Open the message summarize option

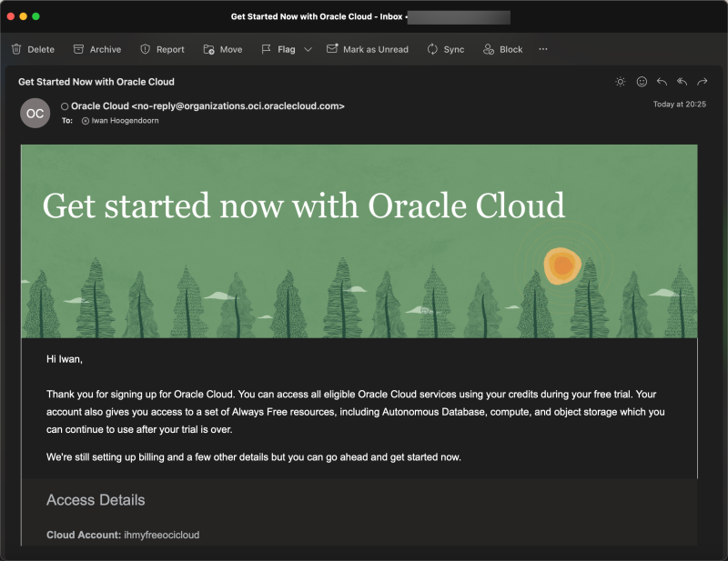620,82
